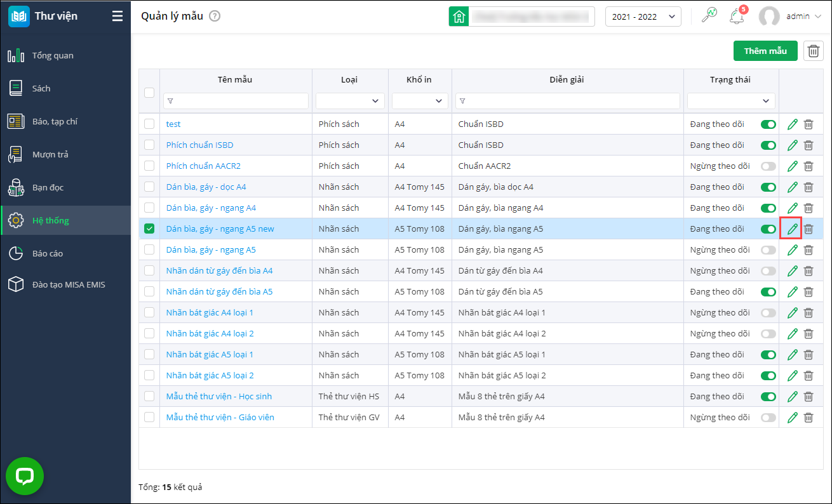The width and height of the screenshot is (832, 504).
Task: Select Hệ thống in sidebar
Action: (65, 221)
